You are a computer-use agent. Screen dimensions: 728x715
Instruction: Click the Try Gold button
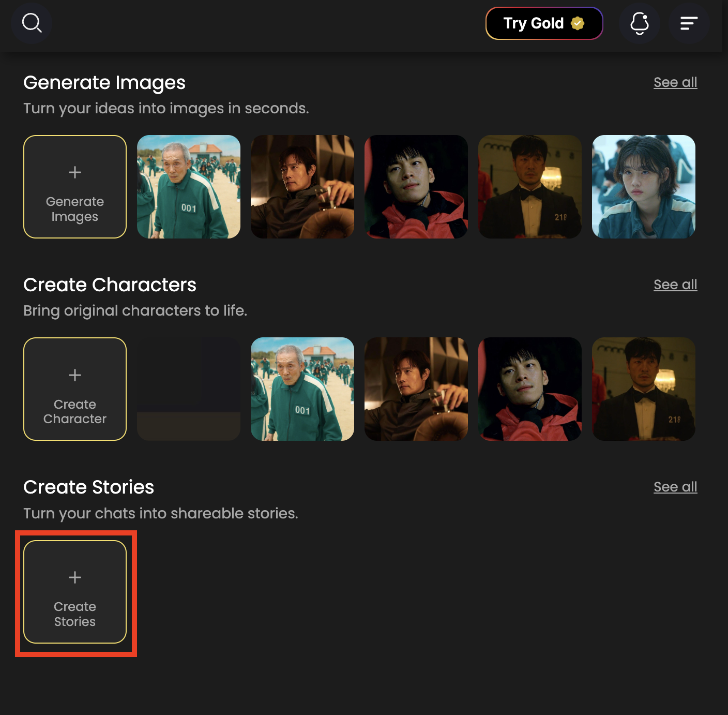click(544, 23)
